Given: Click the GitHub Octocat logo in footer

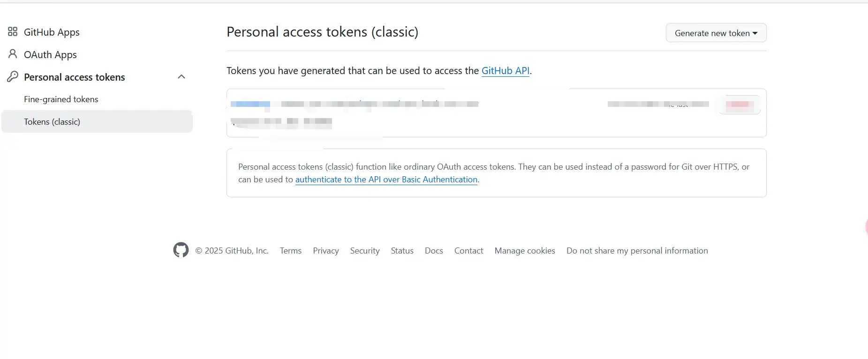Looking at the screenshot, I should tap(181, 250).
